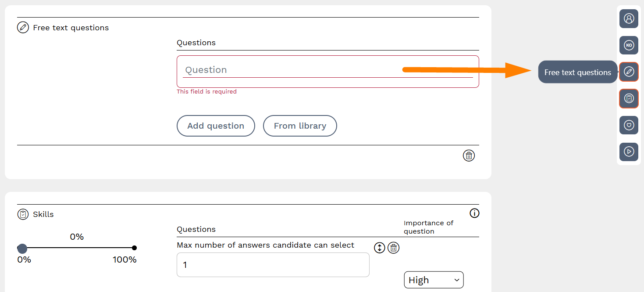Show Skills section info icon
This screenshot has height=292, width=644.
[474, 213]
